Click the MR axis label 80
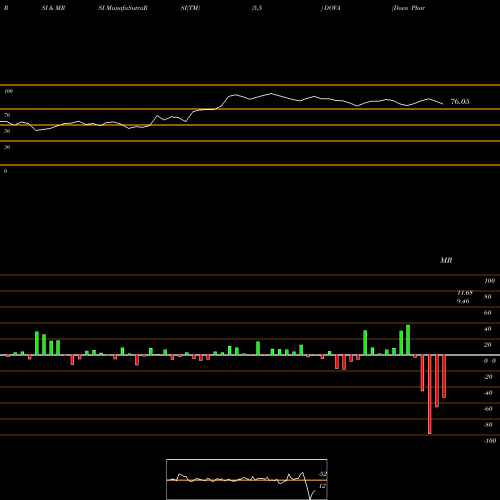The height and width of the screenshot is (500, 500). 488,297
